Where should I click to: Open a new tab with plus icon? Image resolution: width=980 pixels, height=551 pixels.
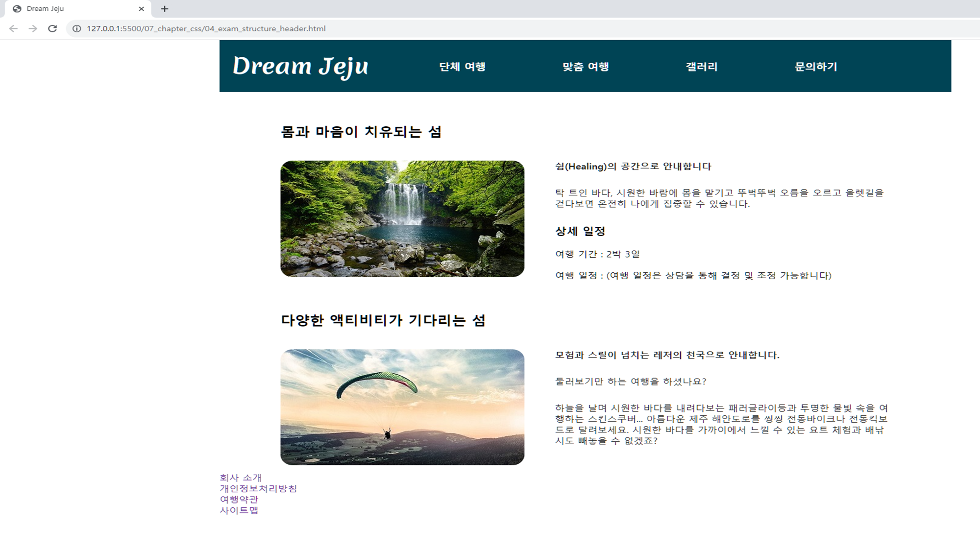coord(165,9)
